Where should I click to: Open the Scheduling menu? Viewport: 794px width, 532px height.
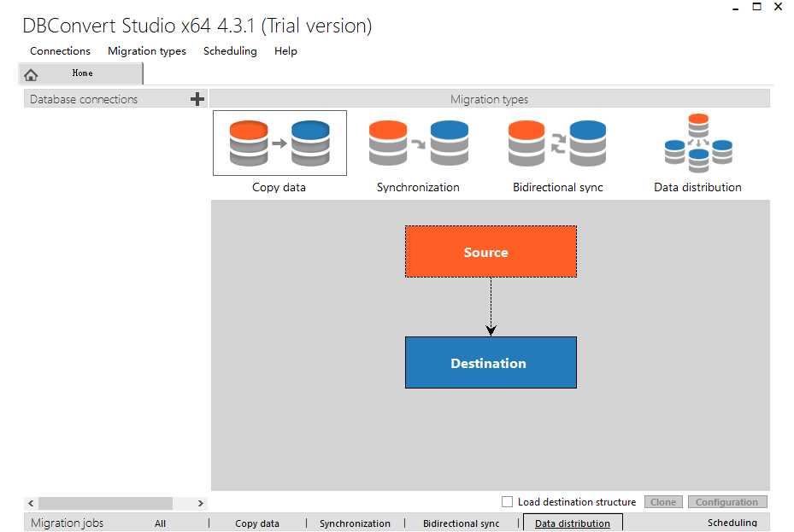point(230,51)
